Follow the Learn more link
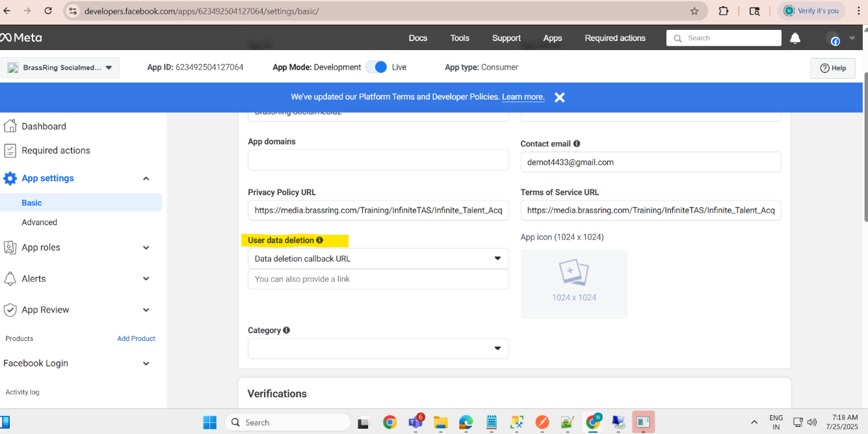868x434 pixels. 523,97
